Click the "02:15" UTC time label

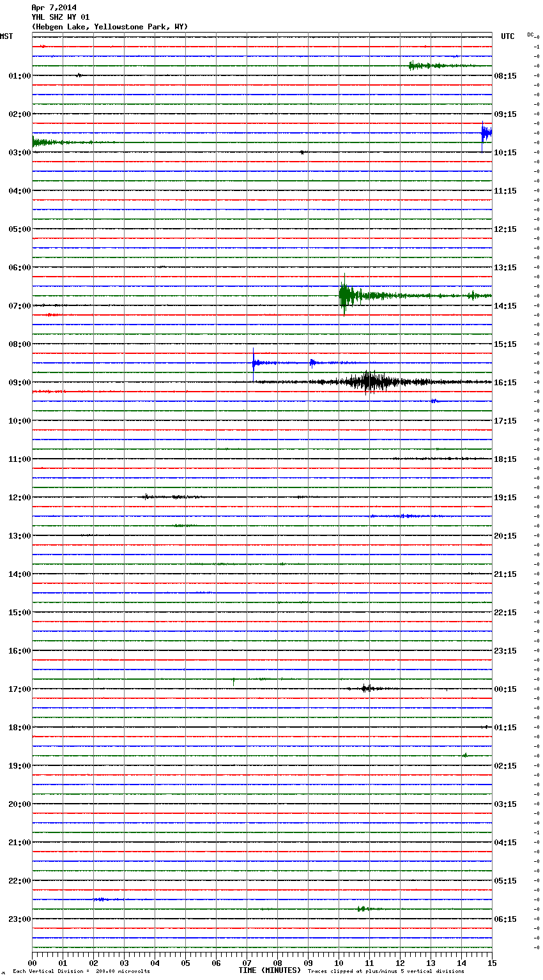pyautogui.click(x=505, y=766)
